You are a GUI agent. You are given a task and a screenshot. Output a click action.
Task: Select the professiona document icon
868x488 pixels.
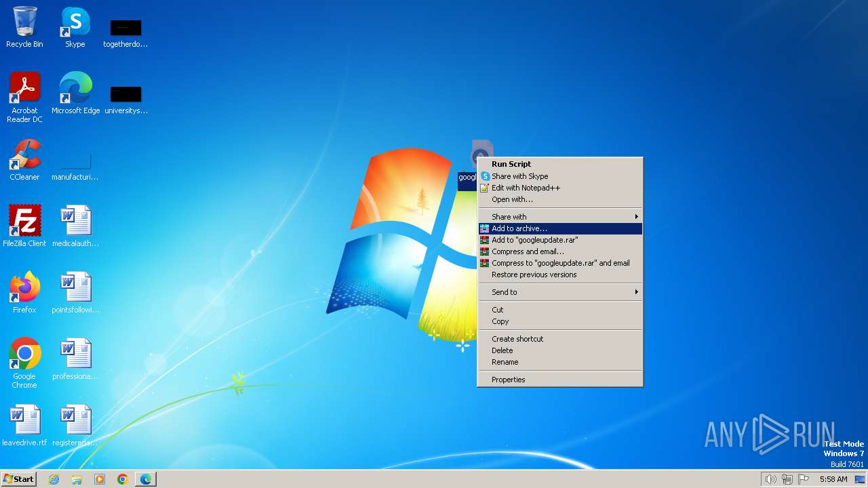[75, 359]
